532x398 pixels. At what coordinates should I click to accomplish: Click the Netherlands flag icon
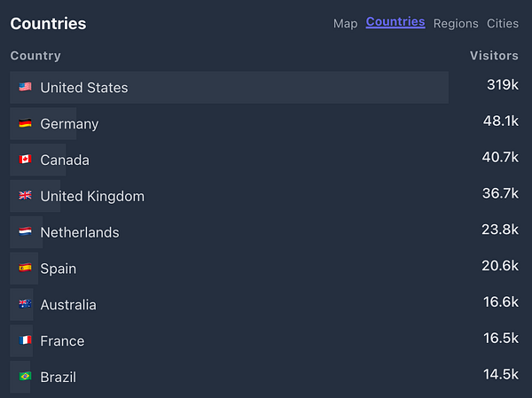25,232
